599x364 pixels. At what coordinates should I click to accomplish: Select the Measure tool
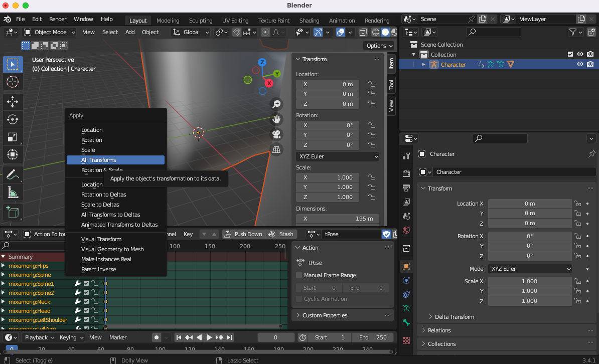[13, 192]
